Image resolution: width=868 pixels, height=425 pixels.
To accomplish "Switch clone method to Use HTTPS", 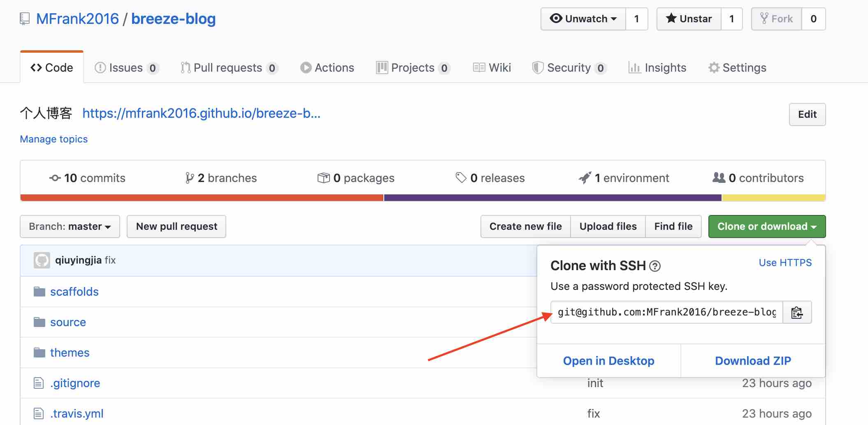I will click(x=785, y=263).
